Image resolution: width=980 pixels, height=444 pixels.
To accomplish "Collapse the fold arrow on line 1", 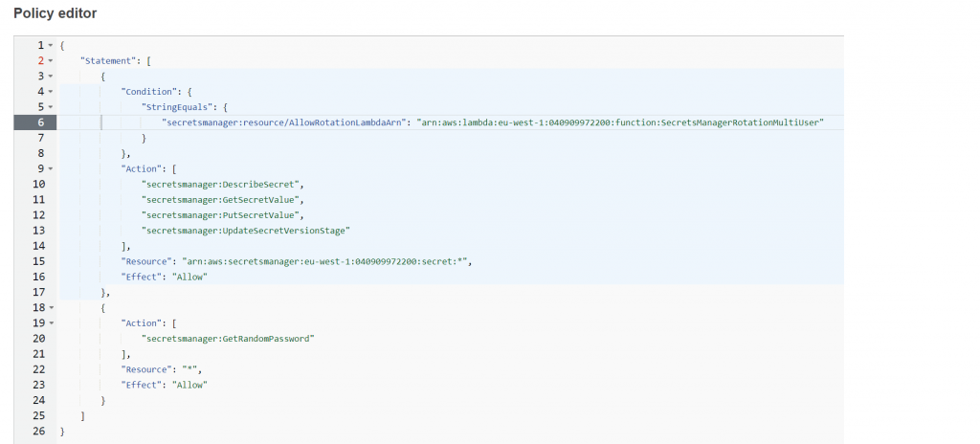I will 50,46.
